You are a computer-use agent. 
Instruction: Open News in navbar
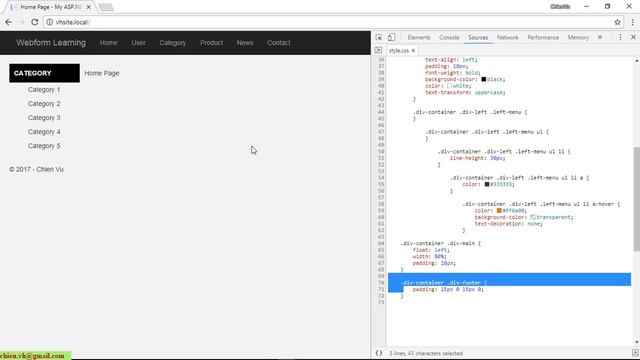[x=245, y=42]
